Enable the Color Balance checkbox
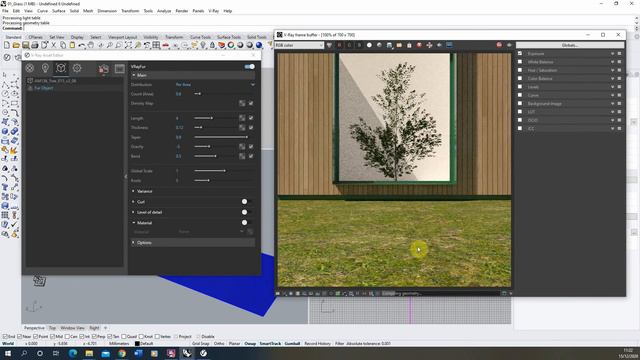640x360 pixels. [520, 78]
